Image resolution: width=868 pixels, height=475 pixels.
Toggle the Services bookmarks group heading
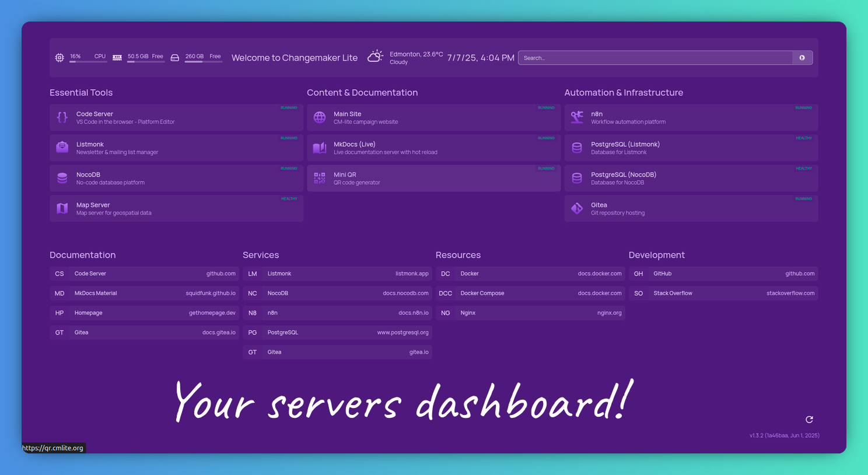261,255
